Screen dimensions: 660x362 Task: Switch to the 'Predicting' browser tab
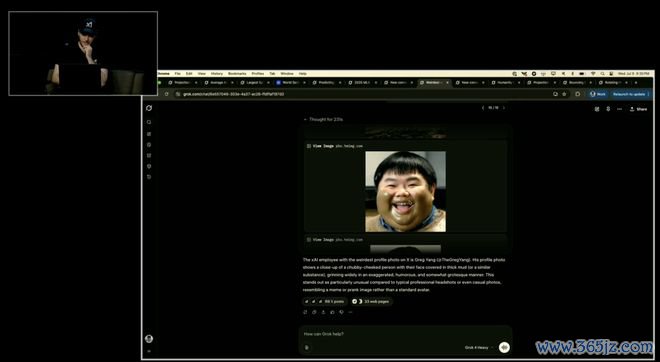(326, 83)
